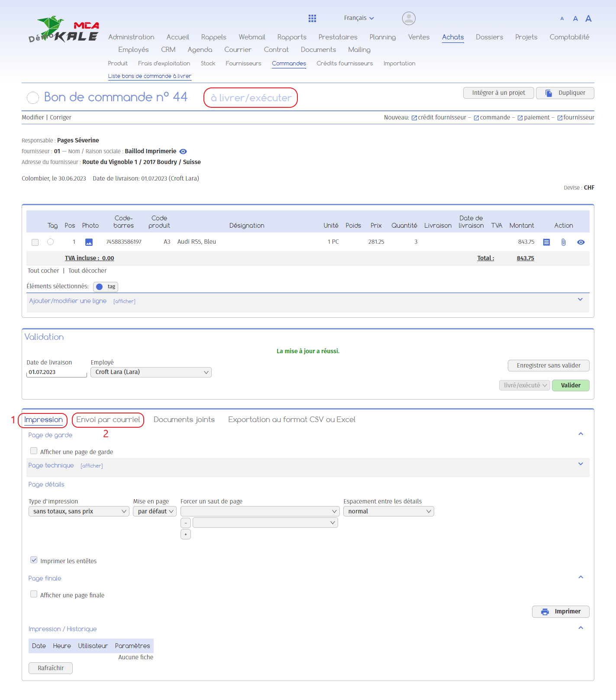The image size is (616, 700).
Task: Toggle the order status circle beside title
Action: (33, 98)
